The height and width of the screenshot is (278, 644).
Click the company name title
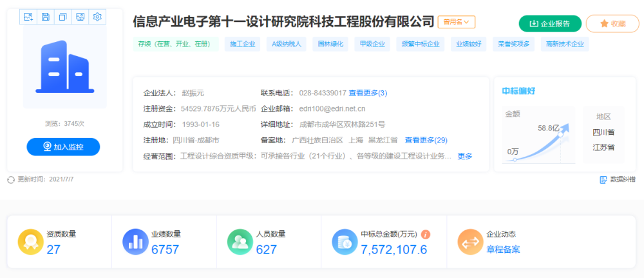(x=283, y=21)
